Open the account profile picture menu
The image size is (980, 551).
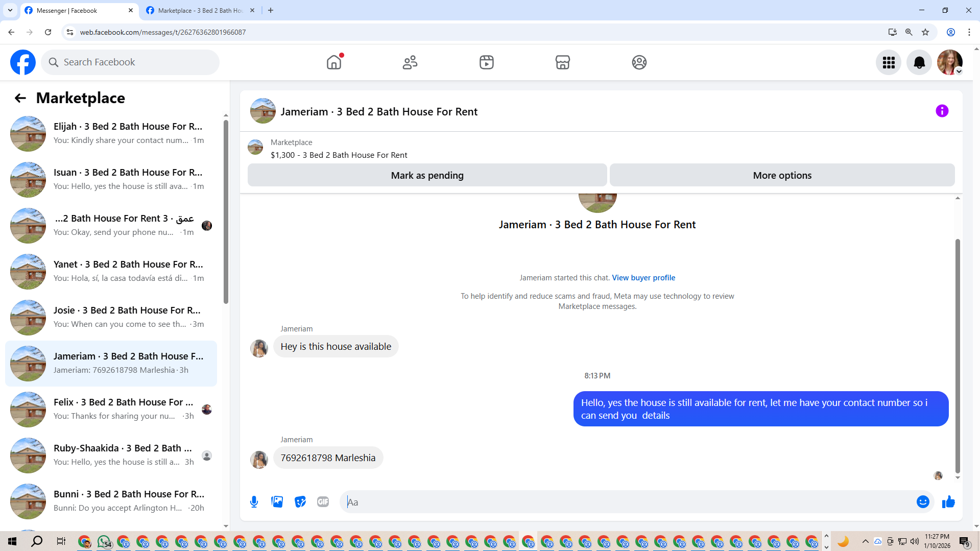point(950,62)
